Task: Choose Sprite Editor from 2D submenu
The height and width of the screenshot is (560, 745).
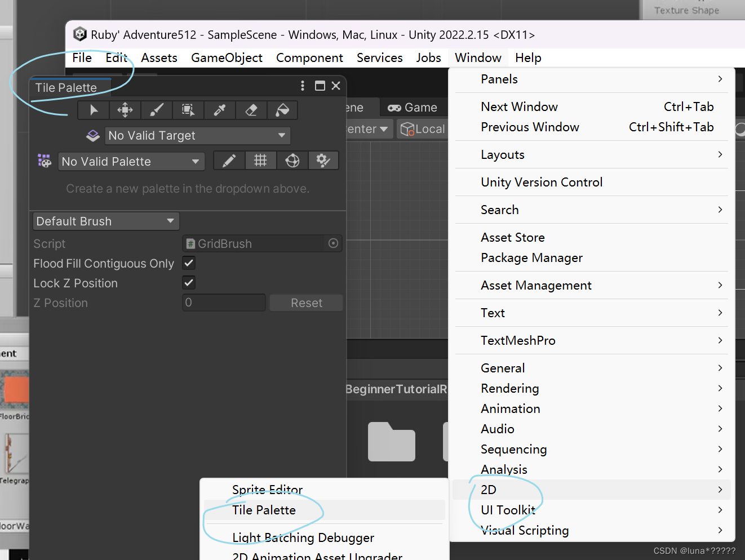Action: coord(324,490)
